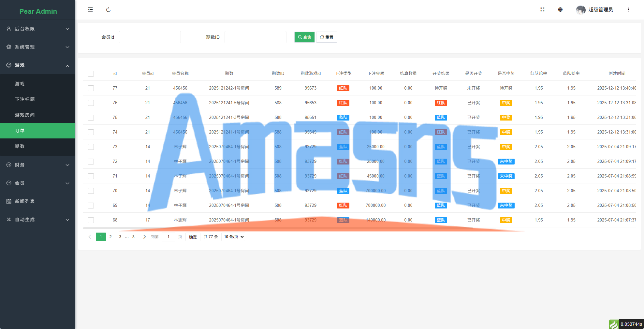The image size is (644, 329).
Task: Click the 重置 reset button
Action: [x=326, y=37]
